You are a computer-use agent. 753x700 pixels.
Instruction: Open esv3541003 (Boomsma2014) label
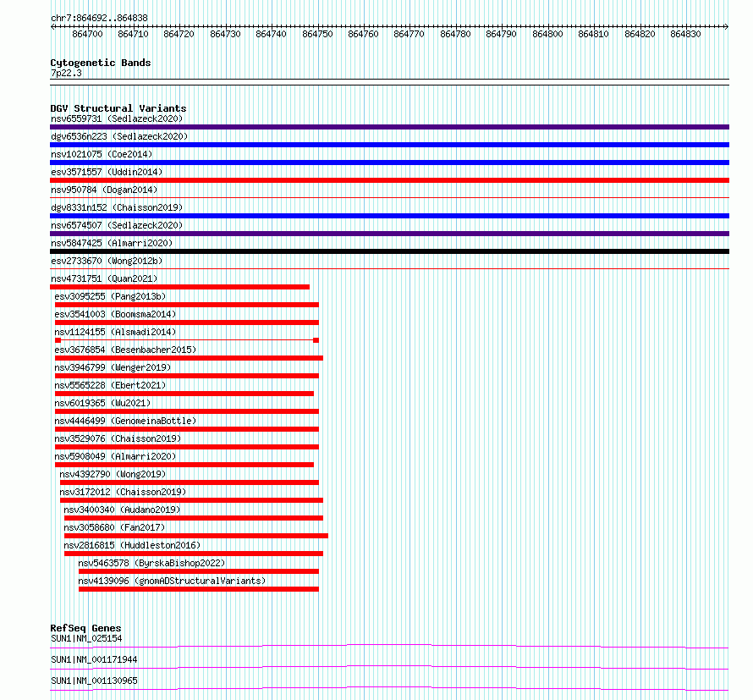click(115, 314)
